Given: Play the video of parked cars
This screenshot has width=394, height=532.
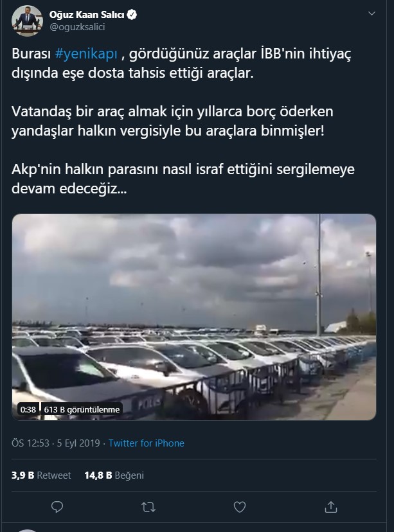Looking at the screenshot, I should coord(193,317).
